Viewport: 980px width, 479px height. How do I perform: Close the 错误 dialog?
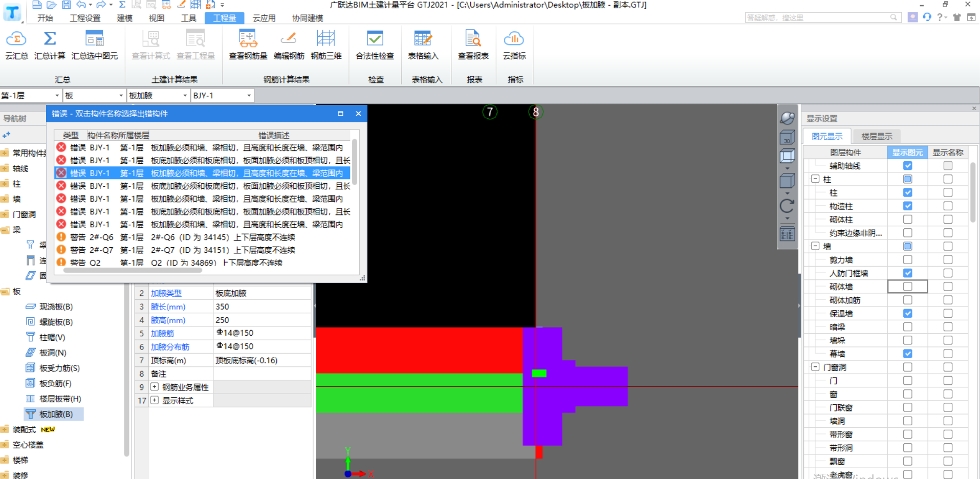point(358,114)
